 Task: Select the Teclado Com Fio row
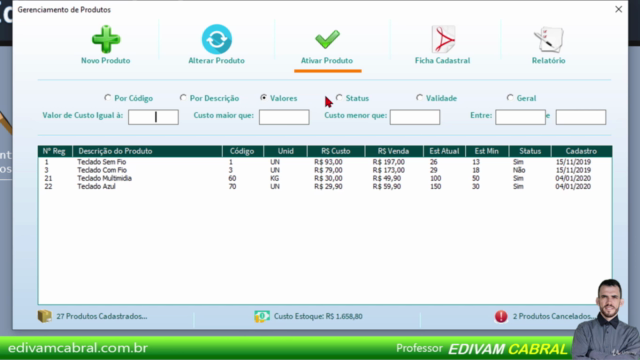325,170
